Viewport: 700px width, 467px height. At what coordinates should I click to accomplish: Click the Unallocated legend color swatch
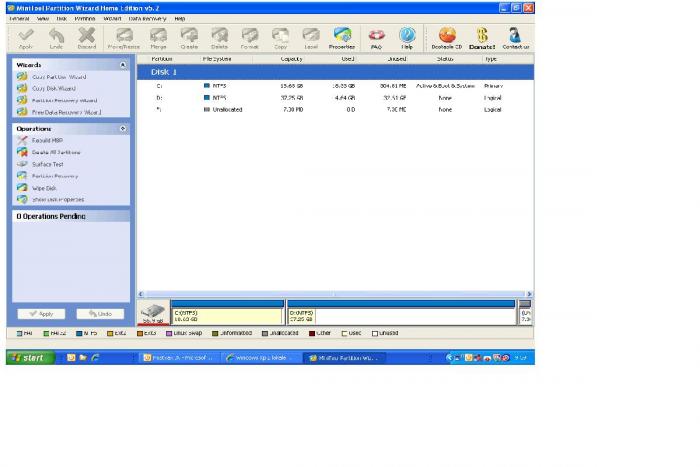pyautogui.click(x=265, y=334)
